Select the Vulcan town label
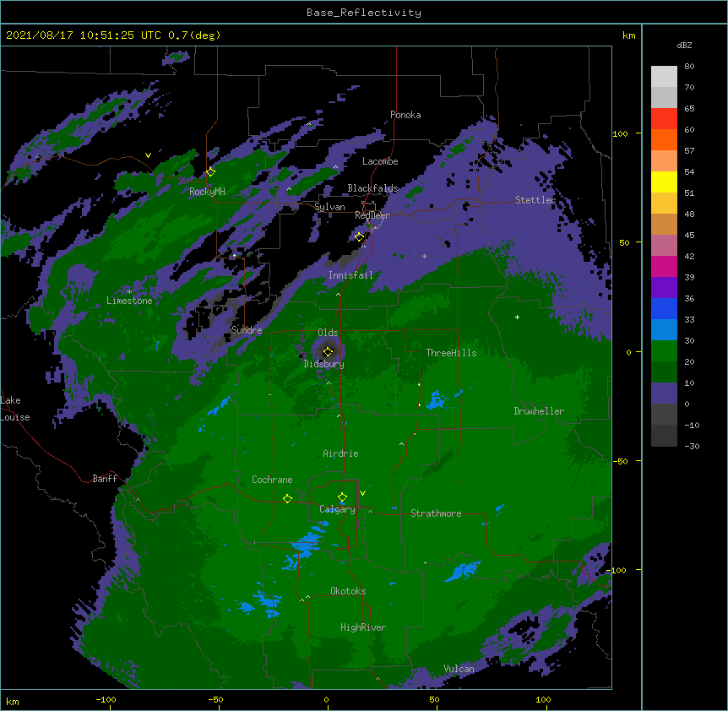The height and width of the screenshot is (711, 728). 459,669
